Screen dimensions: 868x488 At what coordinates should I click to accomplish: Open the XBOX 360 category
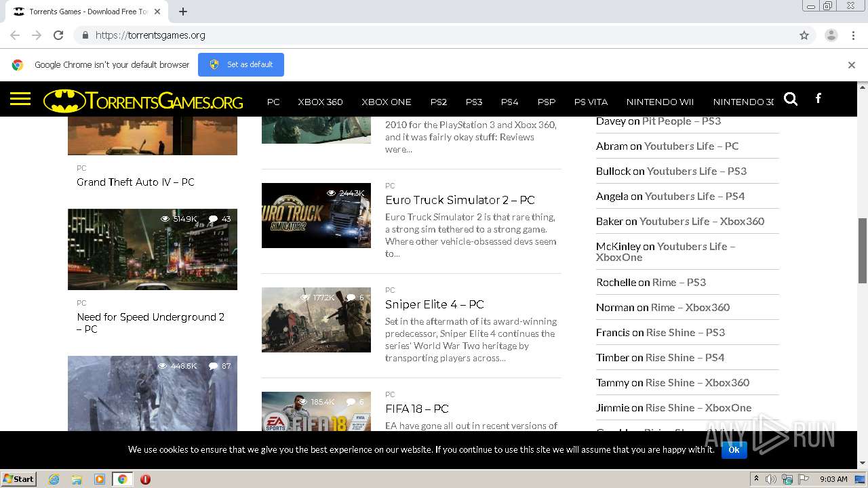tap(320, 102)
